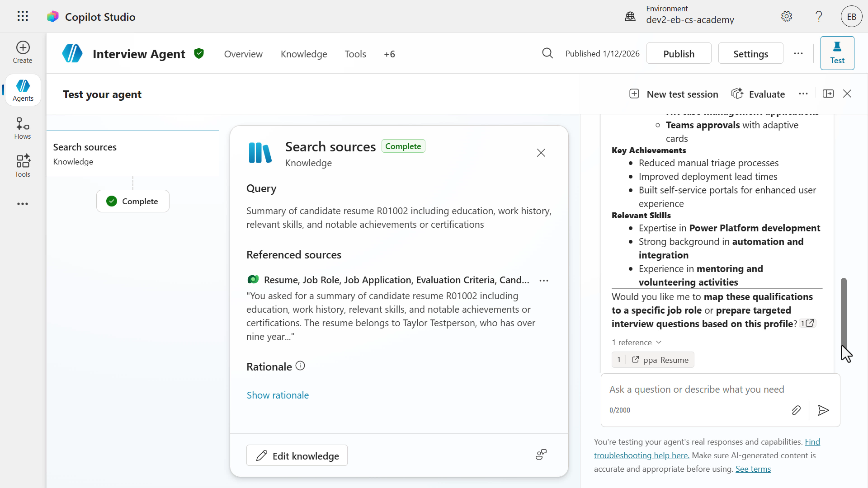Image resolution: width=868 pixels, height=488 pixels.
Task: Open the Overview tab
Action: 243,54
